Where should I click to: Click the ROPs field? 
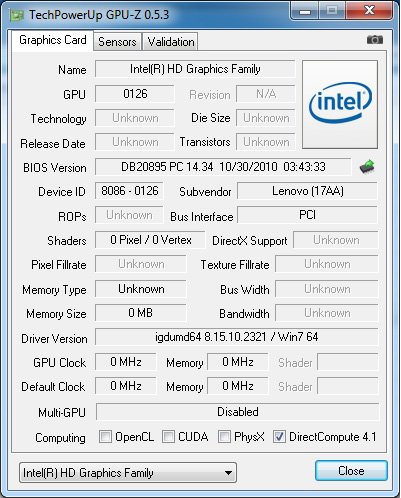point(129,215)
